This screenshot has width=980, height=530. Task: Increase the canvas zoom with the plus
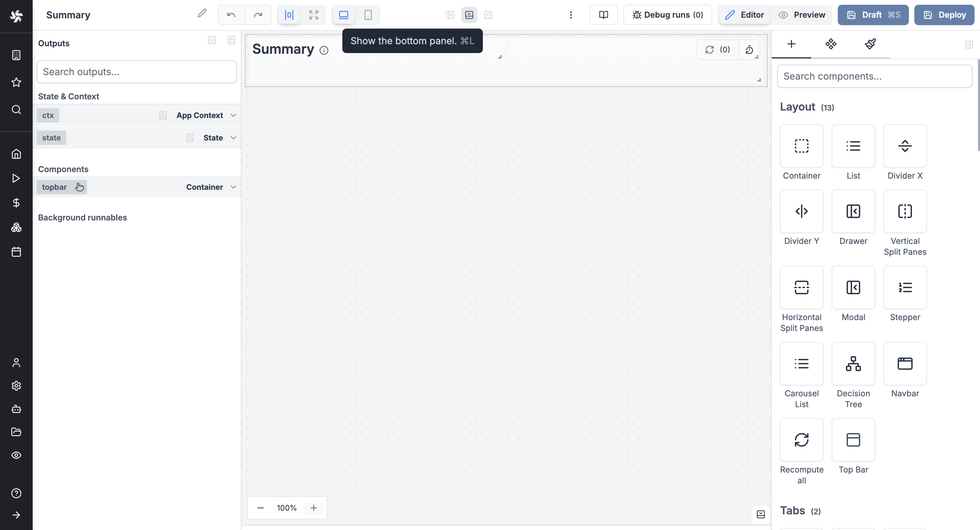pyautogui.click(x=313, y=508)
